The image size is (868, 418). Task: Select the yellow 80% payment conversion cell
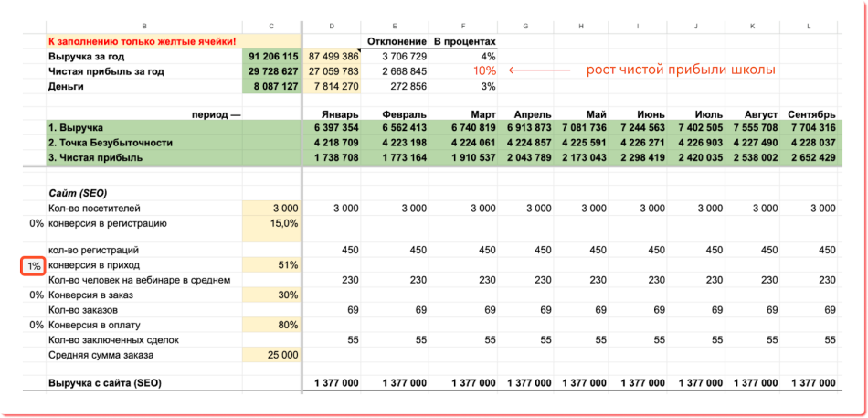coord(271,324)
